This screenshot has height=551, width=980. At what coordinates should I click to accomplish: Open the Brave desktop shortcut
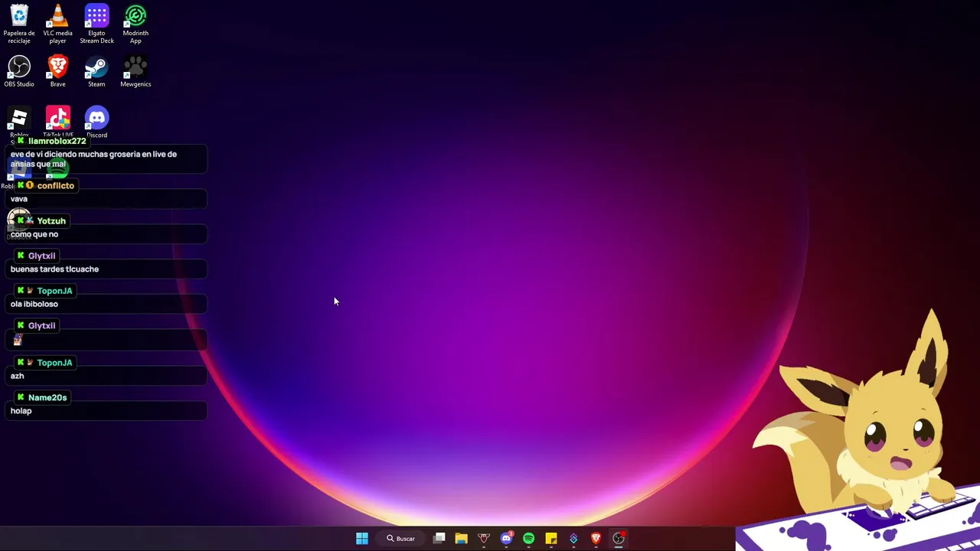57,71
